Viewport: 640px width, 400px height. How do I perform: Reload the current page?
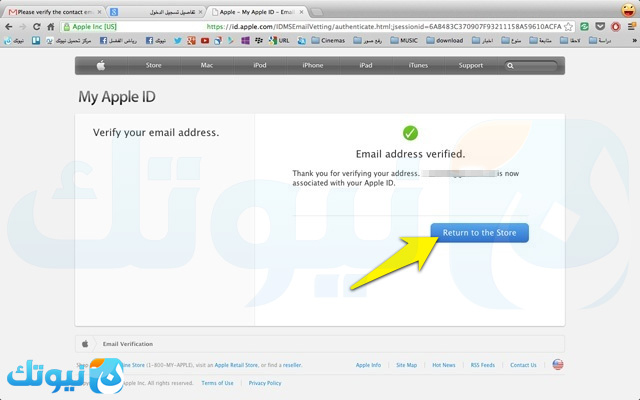36,27
